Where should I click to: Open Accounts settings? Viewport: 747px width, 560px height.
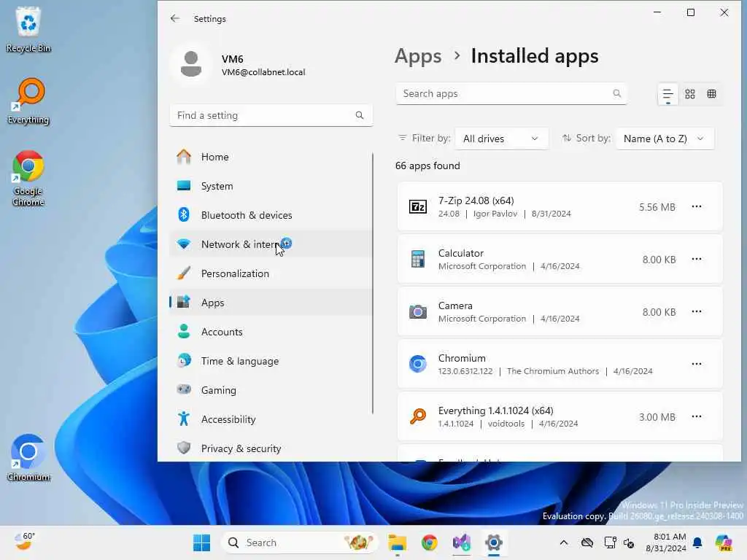point(271,332)
